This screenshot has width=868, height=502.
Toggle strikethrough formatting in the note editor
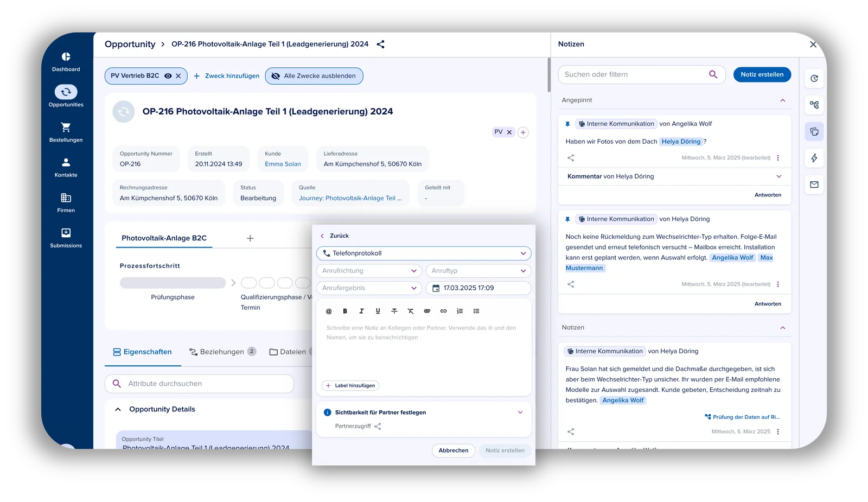394,312
